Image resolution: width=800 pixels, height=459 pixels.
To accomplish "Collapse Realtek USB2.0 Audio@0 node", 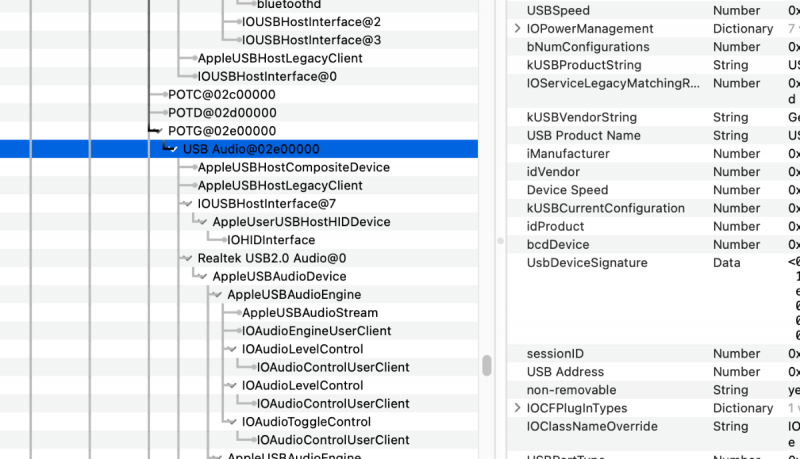I will [188, 259].
